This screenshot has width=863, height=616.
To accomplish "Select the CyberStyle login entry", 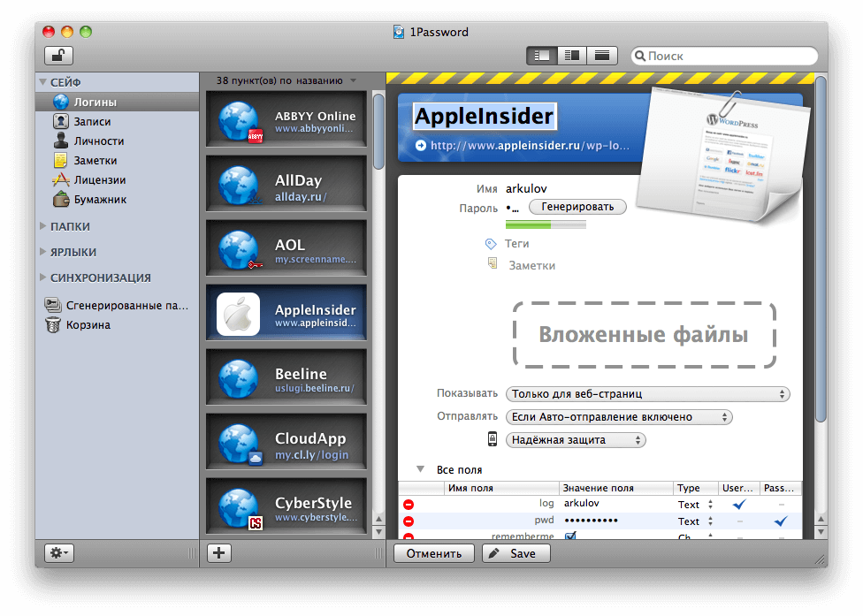I will coord(286,506).
